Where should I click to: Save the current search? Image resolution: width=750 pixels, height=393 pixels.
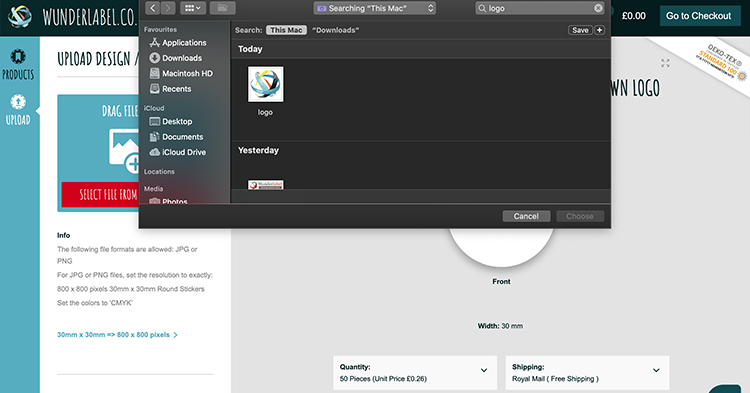point(580,30)
